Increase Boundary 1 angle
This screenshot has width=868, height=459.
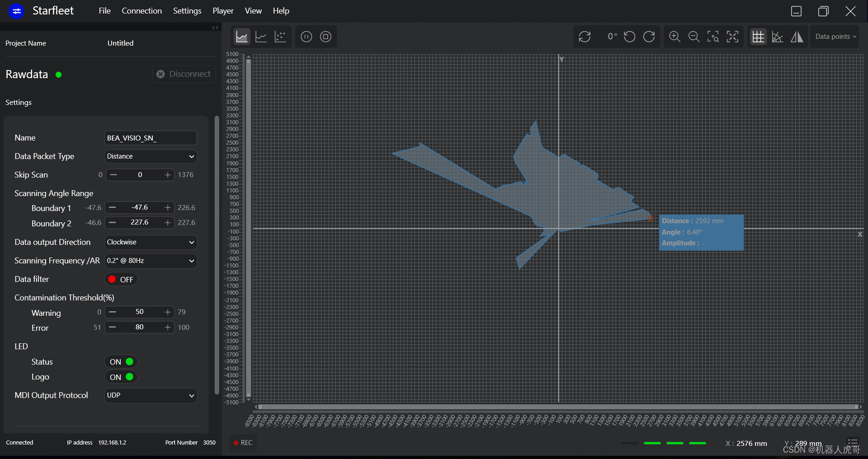168,207
